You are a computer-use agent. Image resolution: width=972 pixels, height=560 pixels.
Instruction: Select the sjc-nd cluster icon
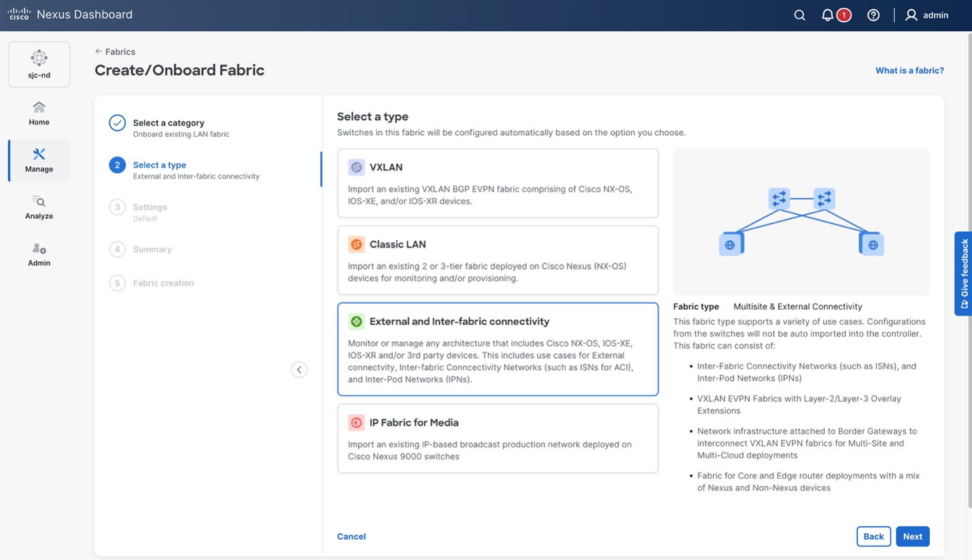(x=39, y=58)
